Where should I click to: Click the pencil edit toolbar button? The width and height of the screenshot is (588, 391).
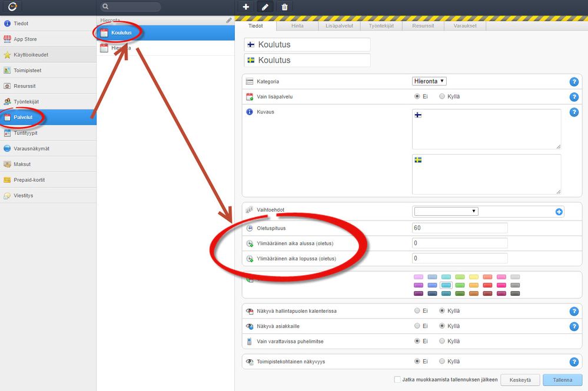[x=265, y=6]
